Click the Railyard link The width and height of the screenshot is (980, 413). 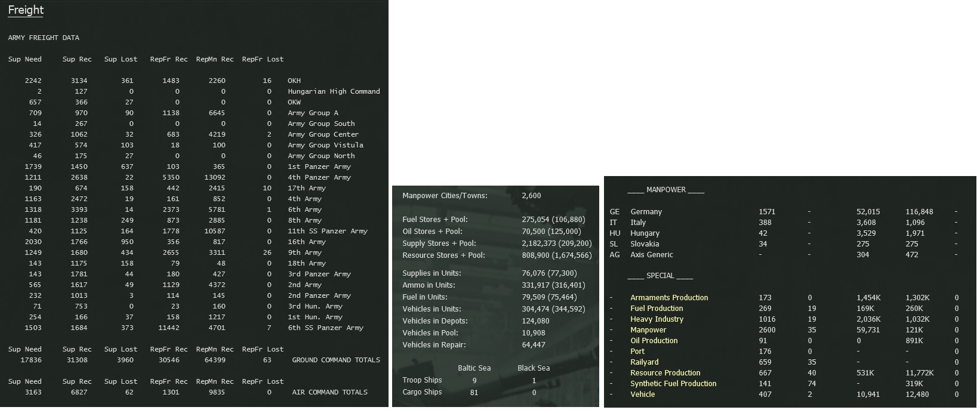[645, 362]
